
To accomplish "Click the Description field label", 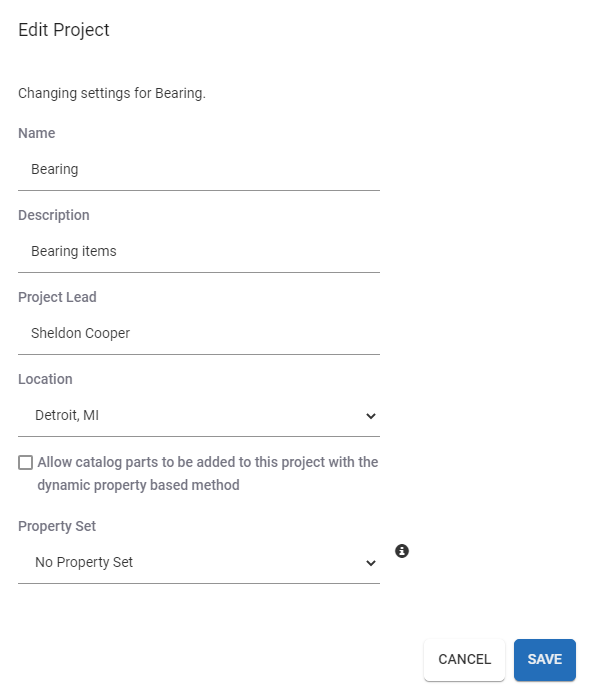I will click(54, 215).
